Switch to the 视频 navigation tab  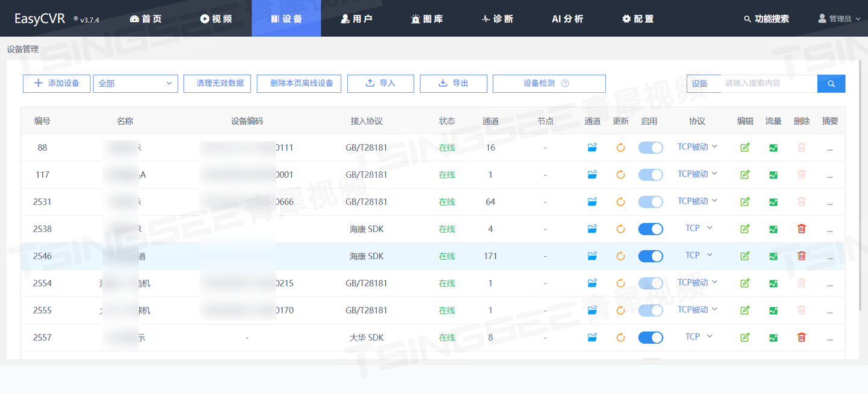216,19
